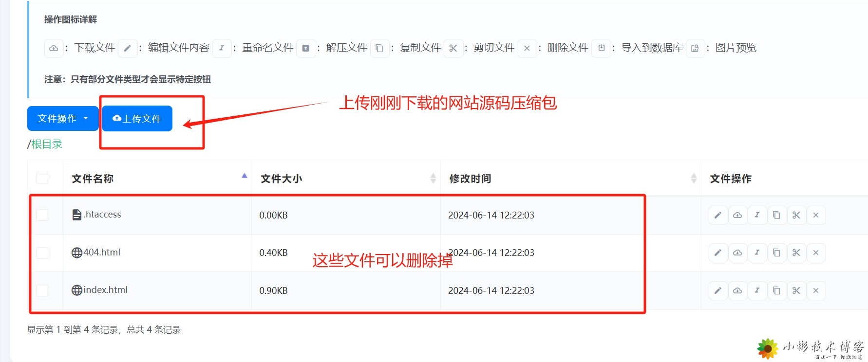Delete the 404.html file

click(816, 253)
